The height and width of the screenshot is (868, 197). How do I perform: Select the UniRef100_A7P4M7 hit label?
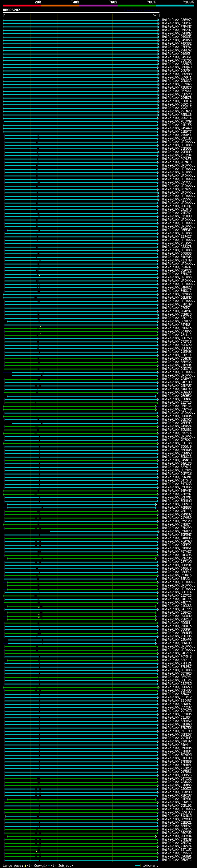point(177,26)
